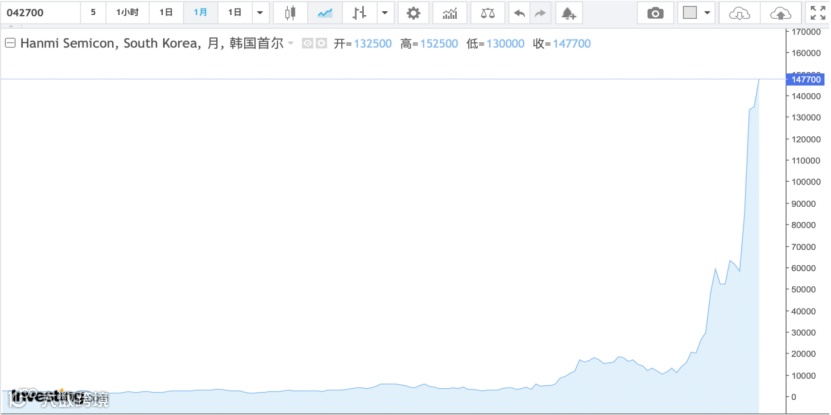Click the 收=147700 close value
This screenshot has width=831, height=415.
pyautogui.click(x=562, y=43)
